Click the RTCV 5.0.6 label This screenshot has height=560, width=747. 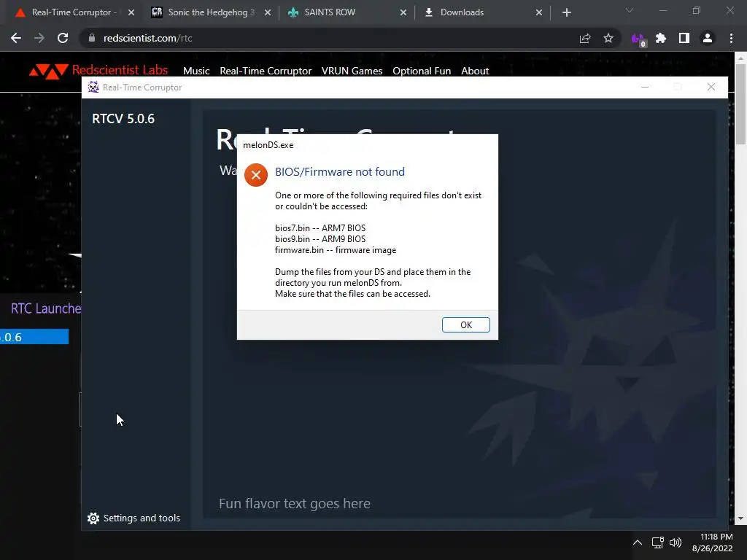click(x=123, y=119)
